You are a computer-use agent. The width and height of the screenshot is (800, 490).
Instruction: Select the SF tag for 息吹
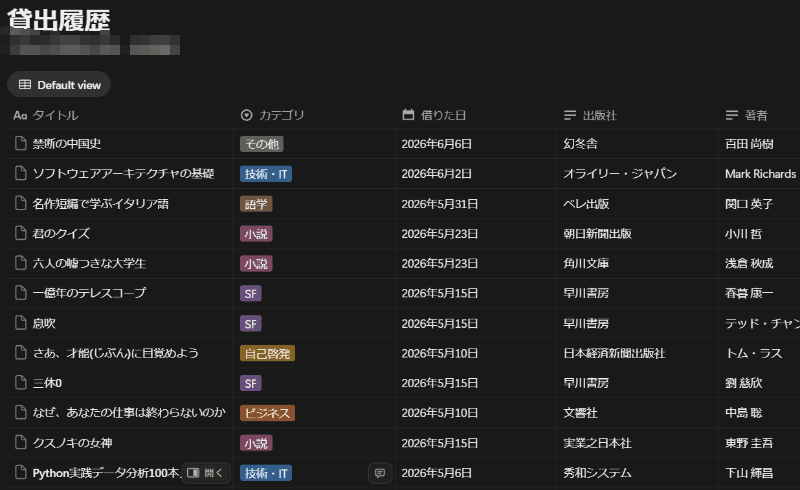pos(251,324)
